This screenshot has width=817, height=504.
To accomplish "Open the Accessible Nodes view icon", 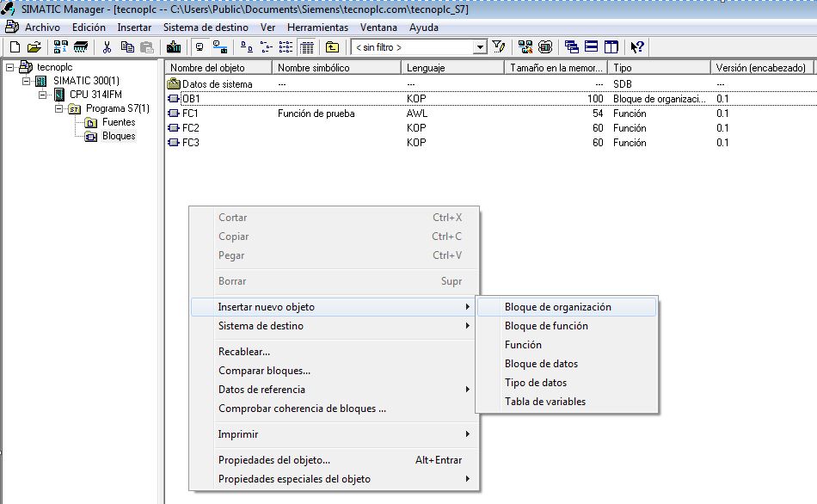I will 524,46.
